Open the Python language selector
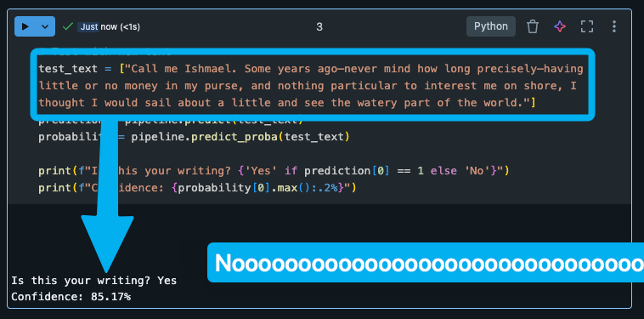This screenshot has height=319, width=644. click(491, 26)
